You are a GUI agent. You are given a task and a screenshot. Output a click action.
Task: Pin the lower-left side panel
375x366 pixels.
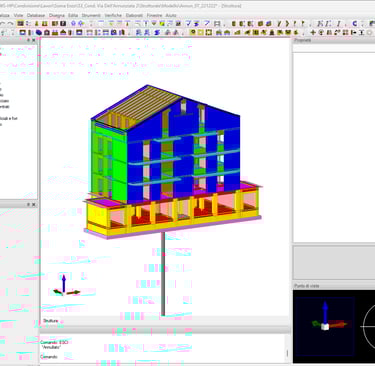pos(29,204)
